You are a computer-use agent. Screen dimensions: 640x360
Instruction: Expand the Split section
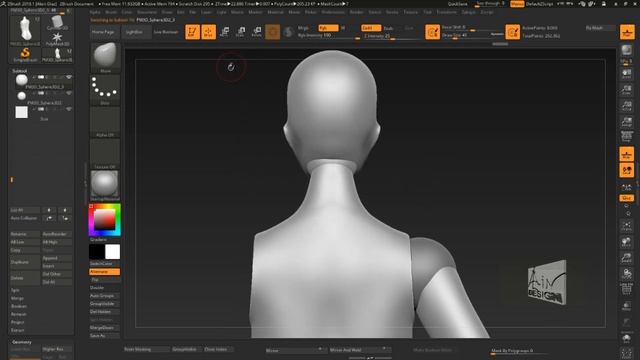15,290
